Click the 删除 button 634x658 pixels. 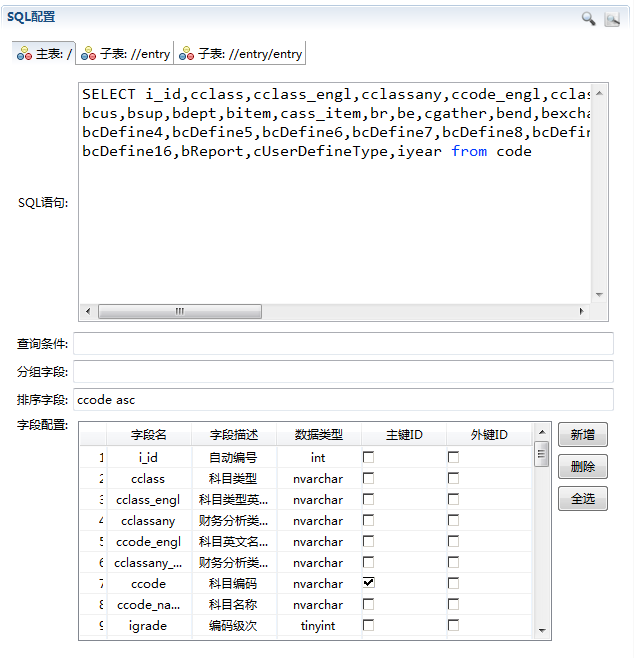[583, 467]
